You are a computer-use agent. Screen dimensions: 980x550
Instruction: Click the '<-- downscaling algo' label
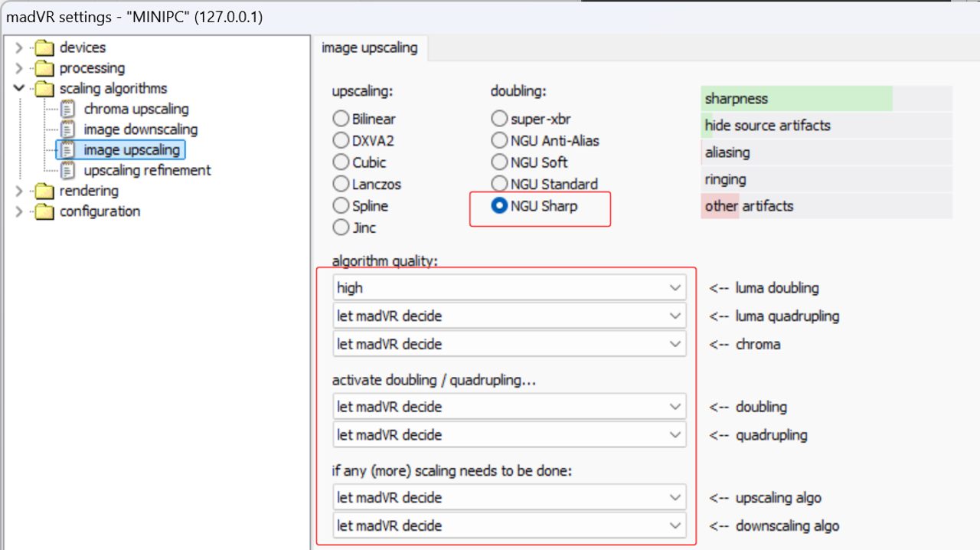click(773, 525)
